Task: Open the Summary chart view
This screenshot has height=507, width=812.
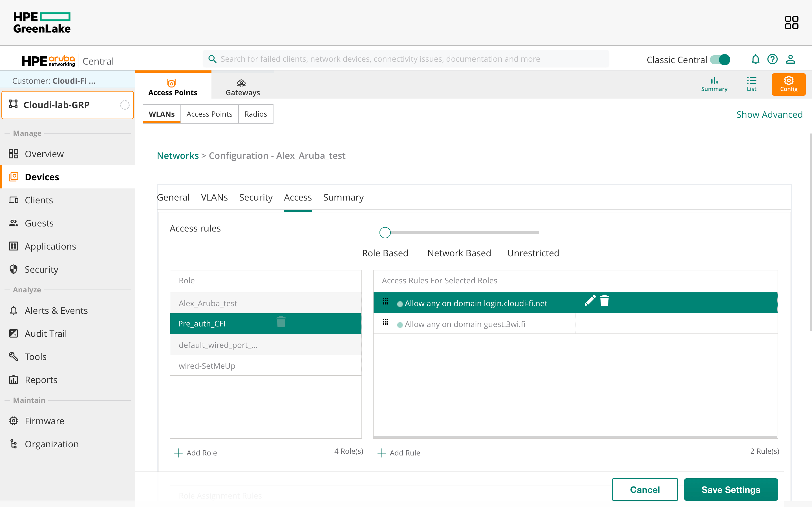Action: [714, 84]
